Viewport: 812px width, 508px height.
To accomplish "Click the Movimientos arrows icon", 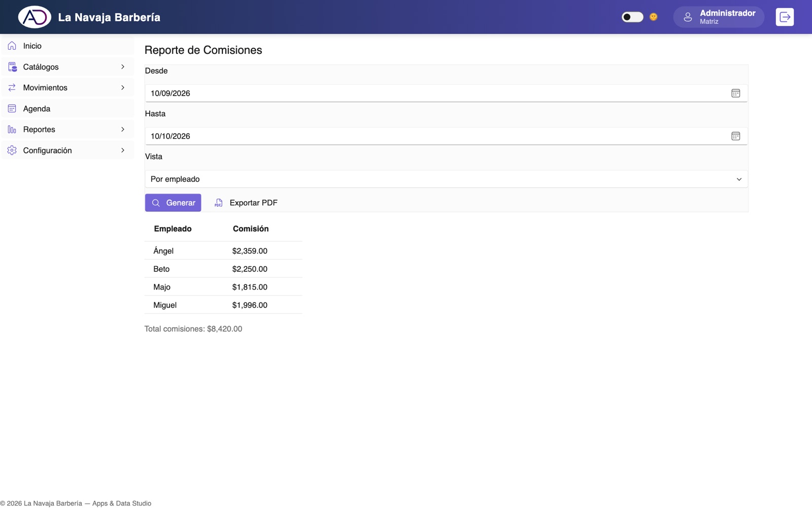I will (12, 88).
